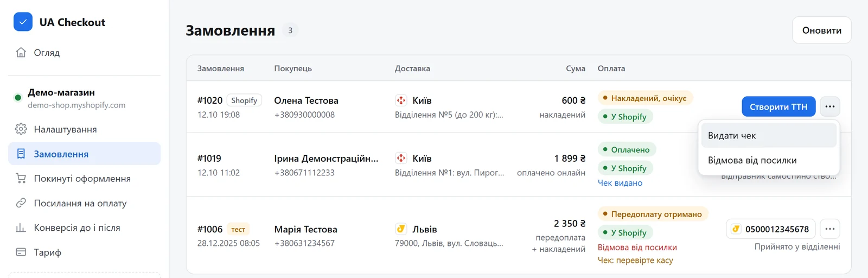The width and height of the screenshot is (868, 278).
Task: Open the three-dots menu for order #1006
Action: point(830,229)
